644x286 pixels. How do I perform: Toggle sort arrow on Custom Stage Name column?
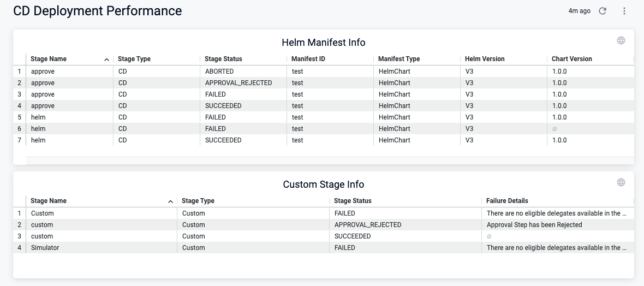(171, 201)
